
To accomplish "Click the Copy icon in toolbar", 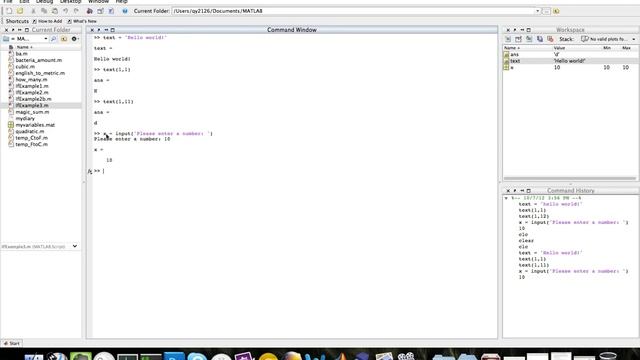I will [44, 11].
